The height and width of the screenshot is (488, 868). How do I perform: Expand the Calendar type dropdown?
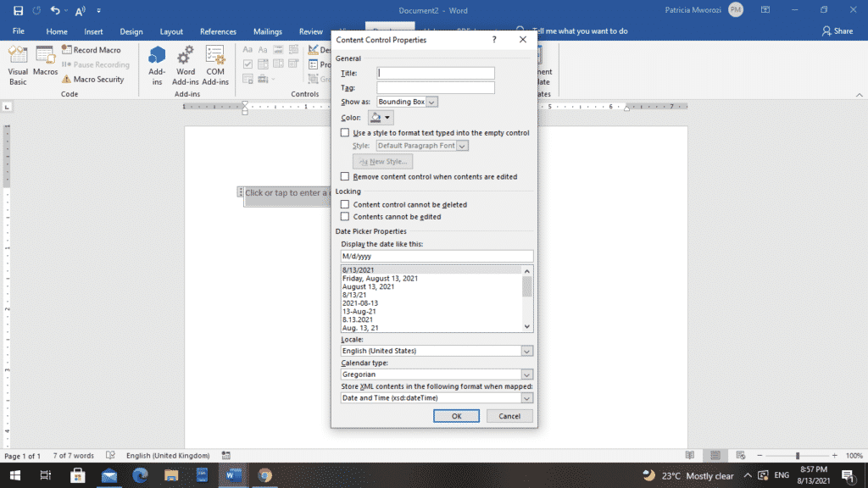[526, 374]
